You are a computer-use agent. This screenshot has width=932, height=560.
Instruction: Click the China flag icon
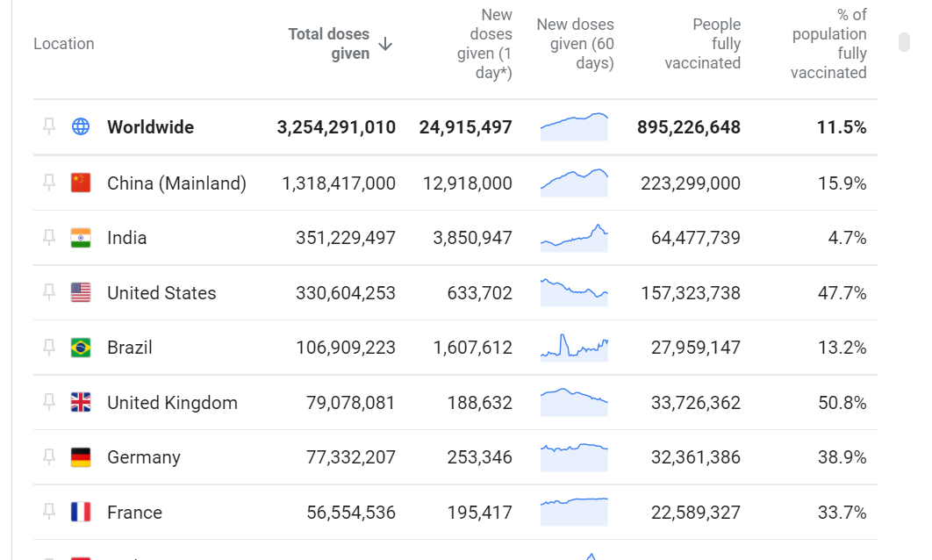(x=81, y=183)
